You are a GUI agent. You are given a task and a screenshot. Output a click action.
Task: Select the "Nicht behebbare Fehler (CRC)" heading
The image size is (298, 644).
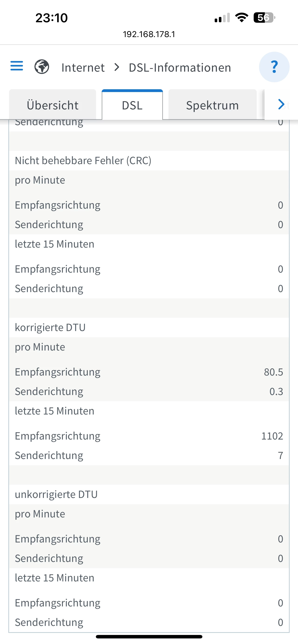pyautogui.click(x=83, y=160)
